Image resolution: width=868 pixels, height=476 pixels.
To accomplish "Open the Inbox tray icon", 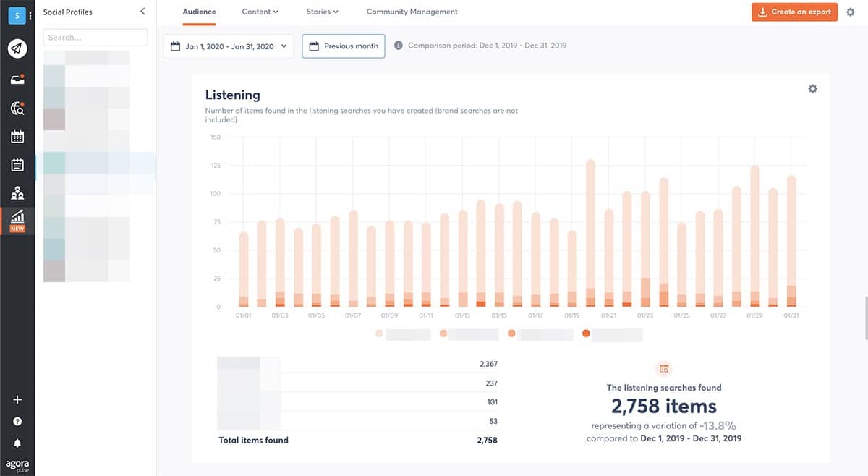I will (x=17, y=79).
